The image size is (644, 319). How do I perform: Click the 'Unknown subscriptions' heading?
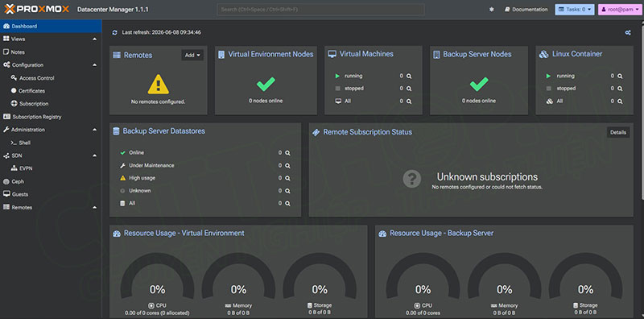coord(487,176)
